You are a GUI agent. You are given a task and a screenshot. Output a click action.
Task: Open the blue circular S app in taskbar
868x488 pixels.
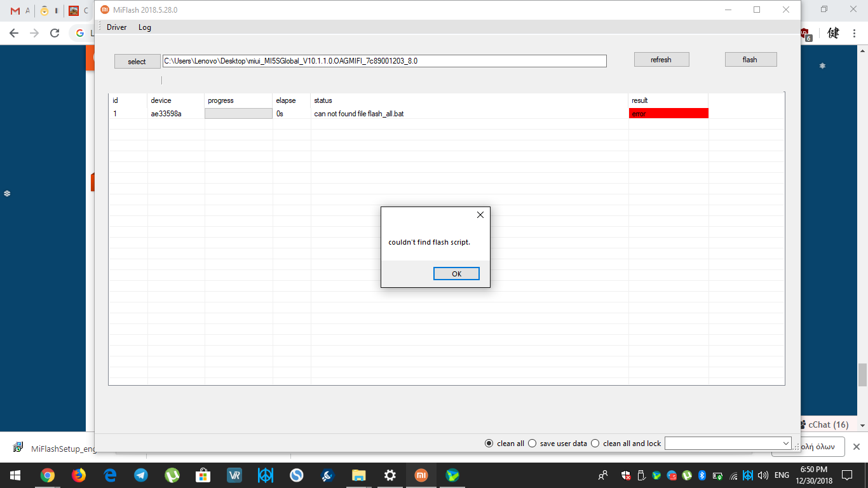tap(296, 475)
